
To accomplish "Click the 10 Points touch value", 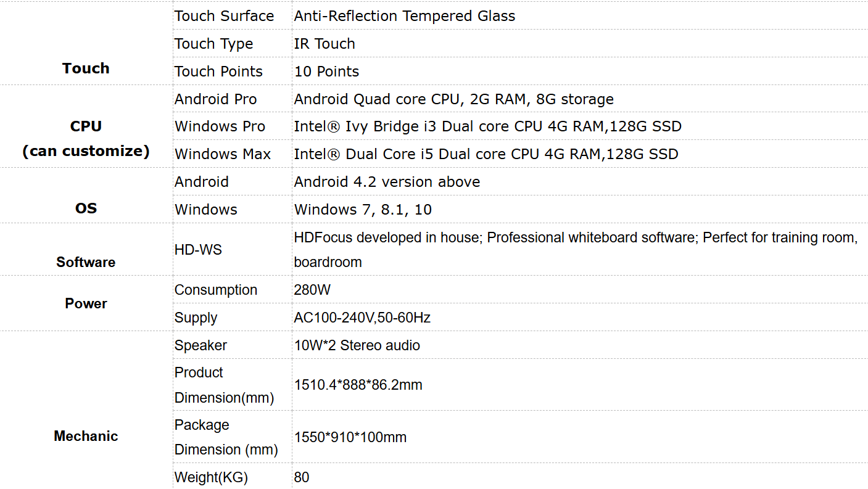I will (x=326, y=72).
